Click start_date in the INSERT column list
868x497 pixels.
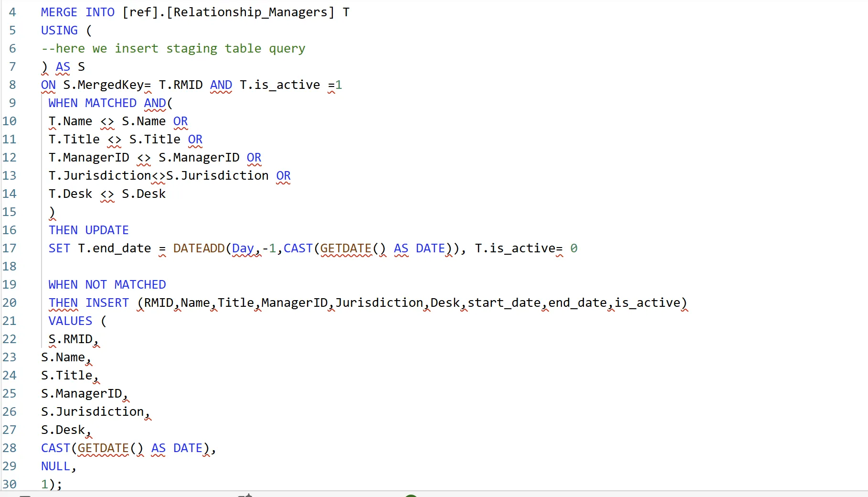point(504,303)
